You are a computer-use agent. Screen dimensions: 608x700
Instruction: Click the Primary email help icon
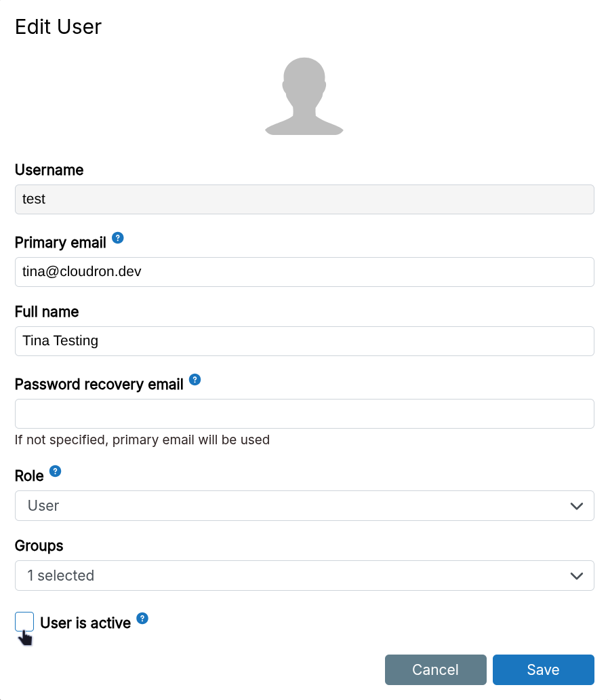(x=117, y=238)
